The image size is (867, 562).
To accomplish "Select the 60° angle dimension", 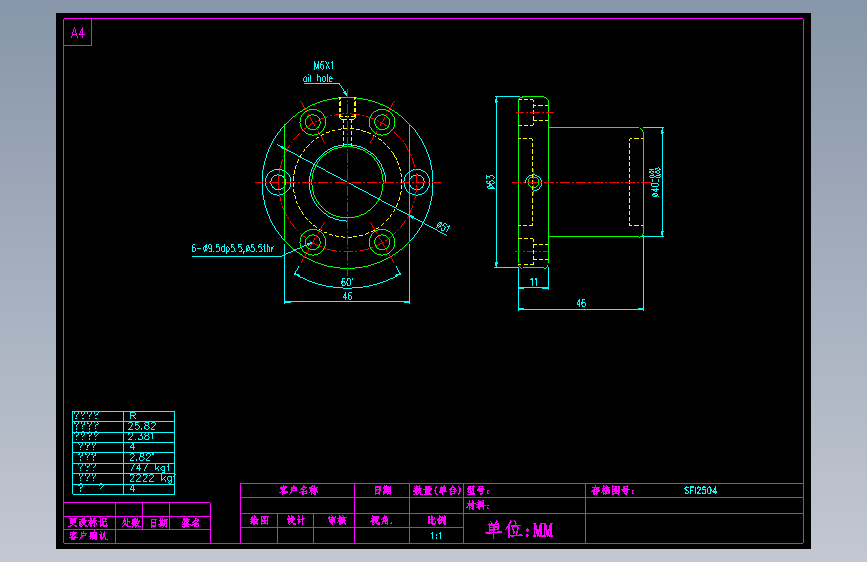I will (347, 282).
